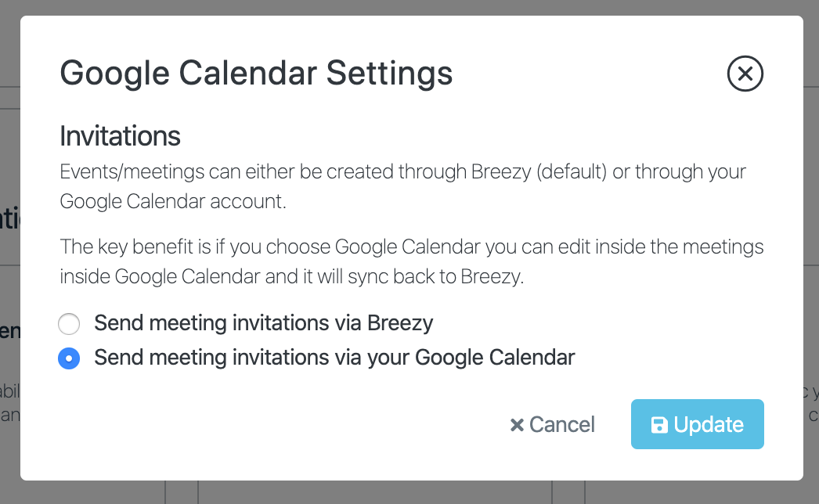Click the "(default)" word in the description

click(572, 171)
